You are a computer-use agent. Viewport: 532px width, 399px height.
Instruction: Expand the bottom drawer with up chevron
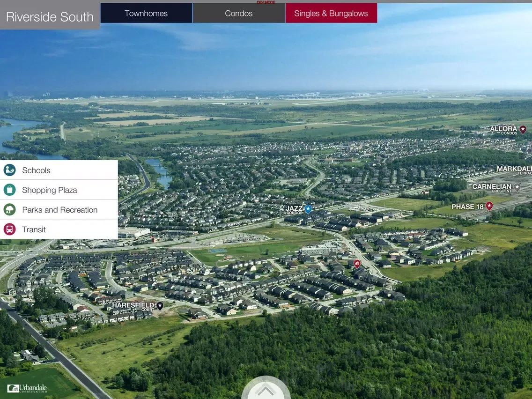pos(266,389)
